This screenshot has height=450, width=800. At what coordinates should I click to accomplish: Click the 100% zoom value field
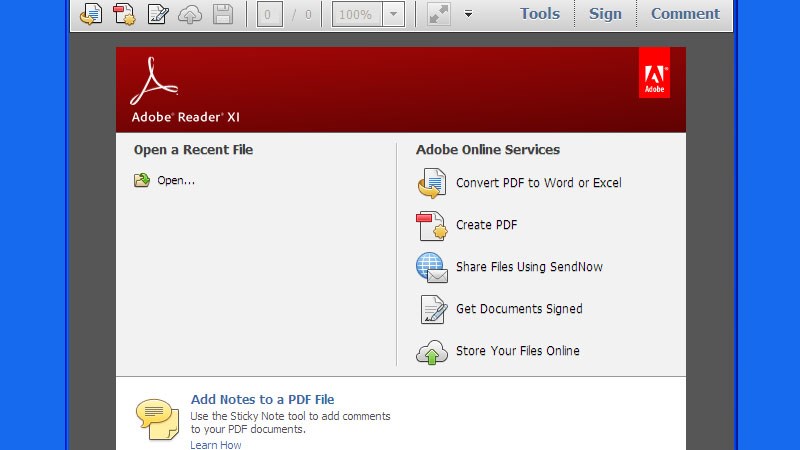tap(356, 14)
